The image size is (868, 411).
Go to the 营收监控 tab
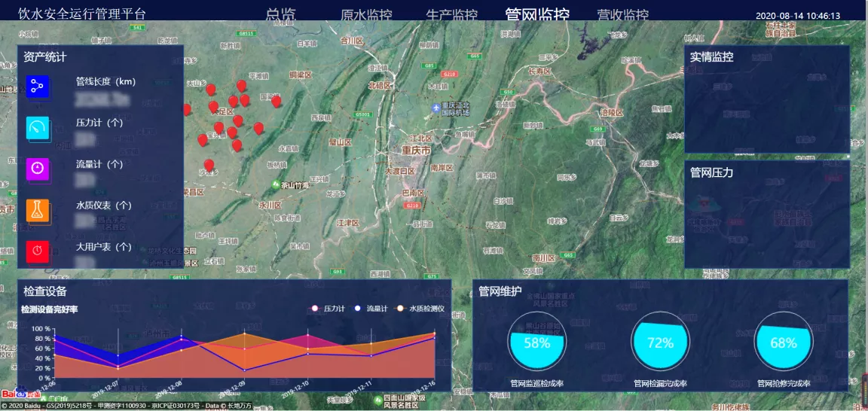click(x=623, y=15)
